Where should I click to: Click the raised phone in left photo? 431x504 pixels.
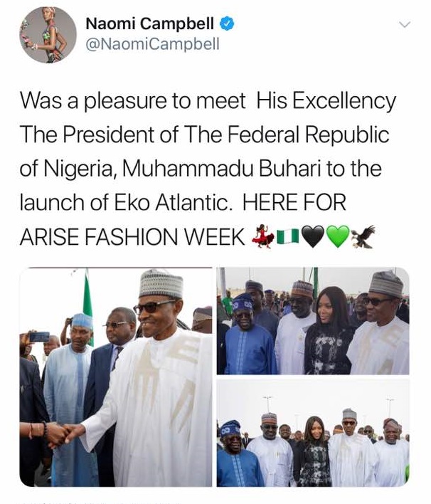tap(38, 336)
